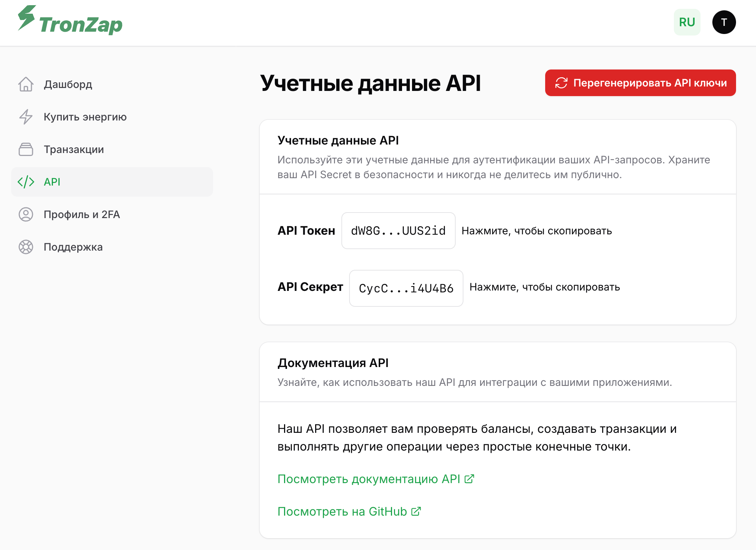Image resolution: width=756 pixels, height=550 pixels.
Task: Click description starting with Используйте эти учетные данные
Action: pyautogui.click(x=494, y=167)
